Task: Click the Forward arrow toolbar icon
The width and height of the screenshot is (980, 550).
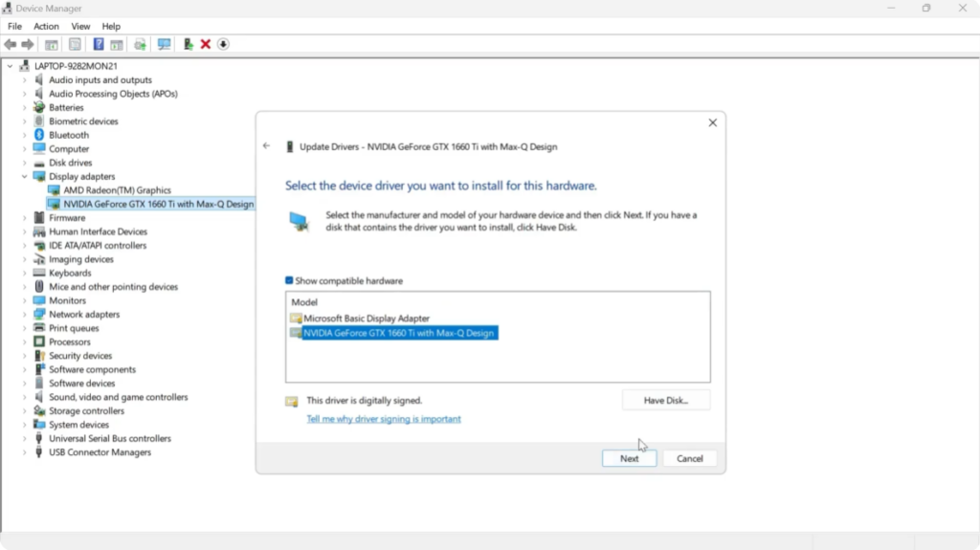Action: point(28,44)
